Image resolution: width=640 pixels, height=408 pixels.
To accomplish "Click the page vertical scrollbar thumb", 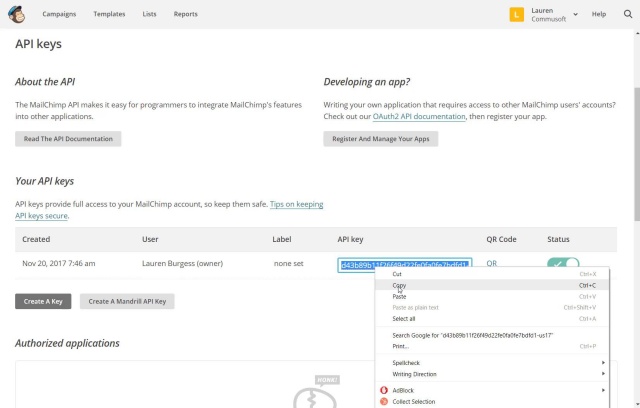I will (x=637, y=154).
